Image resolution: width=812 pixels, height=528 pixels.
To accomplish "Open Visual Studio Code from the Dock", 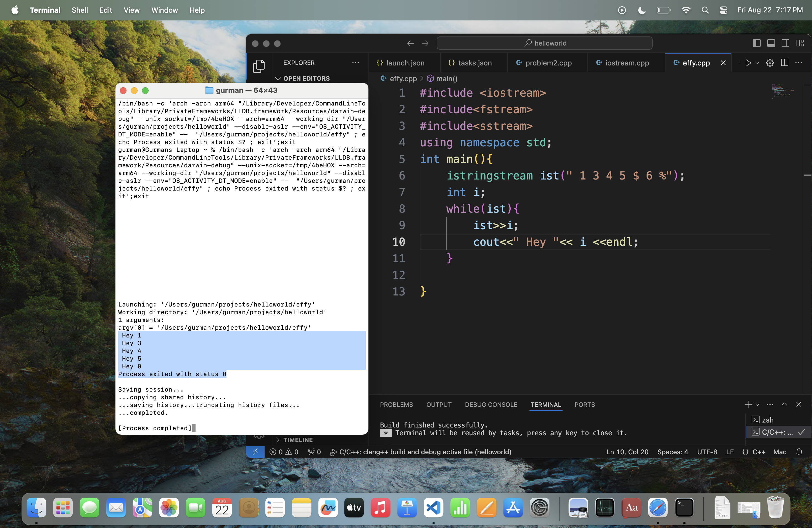I will pos(433,508).
